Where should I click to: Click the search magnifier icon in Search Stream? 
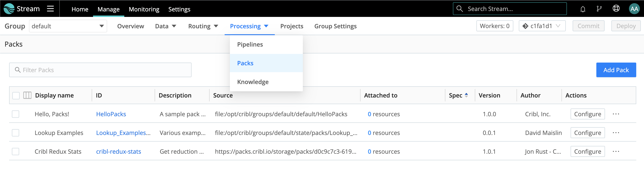[460, 9]
